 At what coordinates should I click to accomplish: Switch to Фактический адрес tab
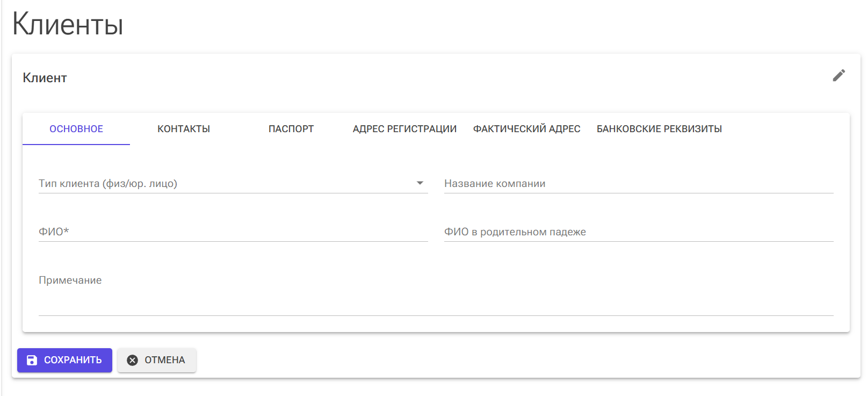tap(526, 129)
